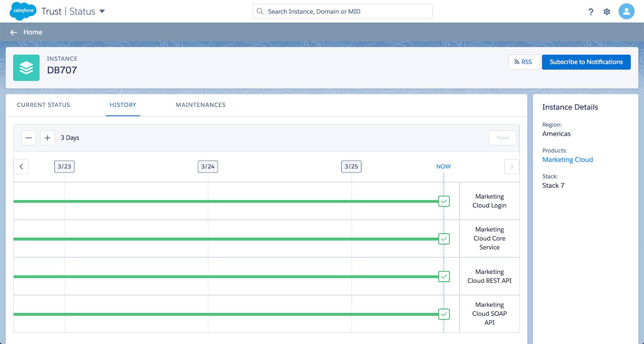Click the Marketing Cloud Core Service label
Viewport: 644px width, 344px height.
(x=489, y=238)
